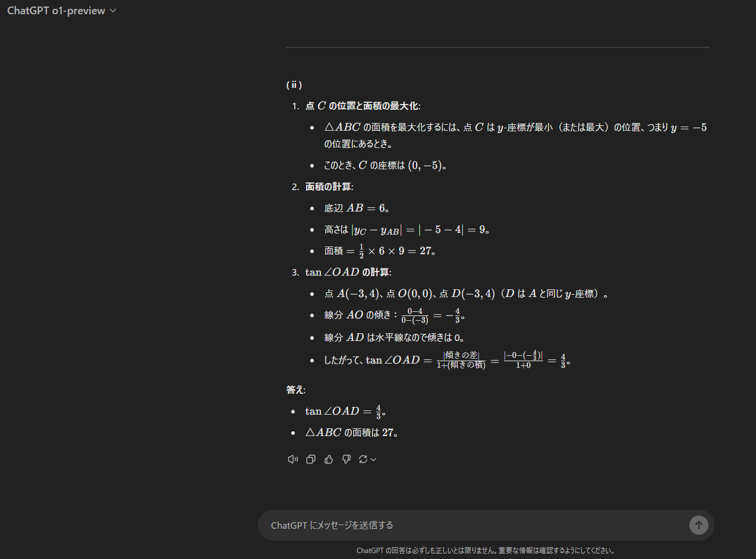Click the '( ii )' section heading

[x=294, y=85]
